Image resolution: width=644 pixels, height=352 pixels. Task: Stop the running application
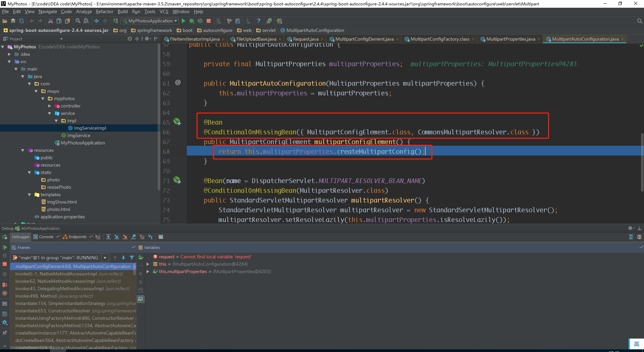pos(209,21)
